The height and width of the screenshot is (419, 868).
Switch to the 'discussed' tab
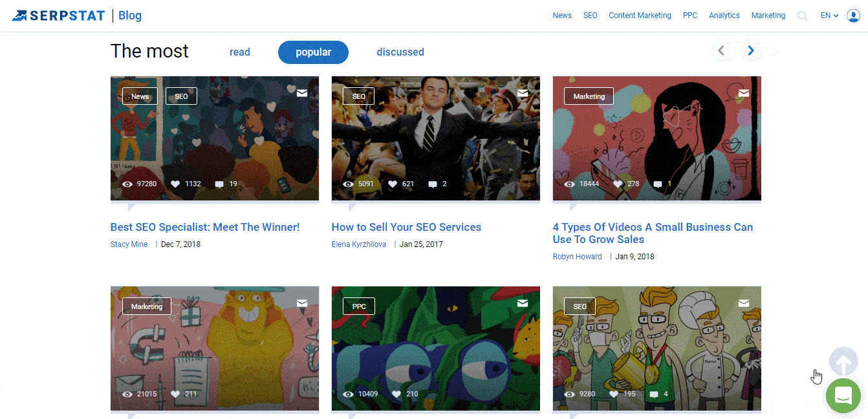(400, 52)
